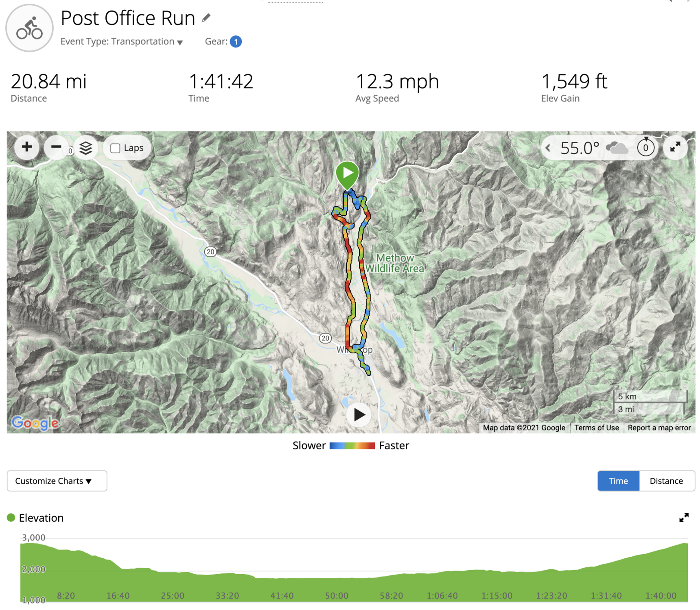Viewport: 700px width, 610px height.
Task: Zoom in on the map
Action: point(27,147)
